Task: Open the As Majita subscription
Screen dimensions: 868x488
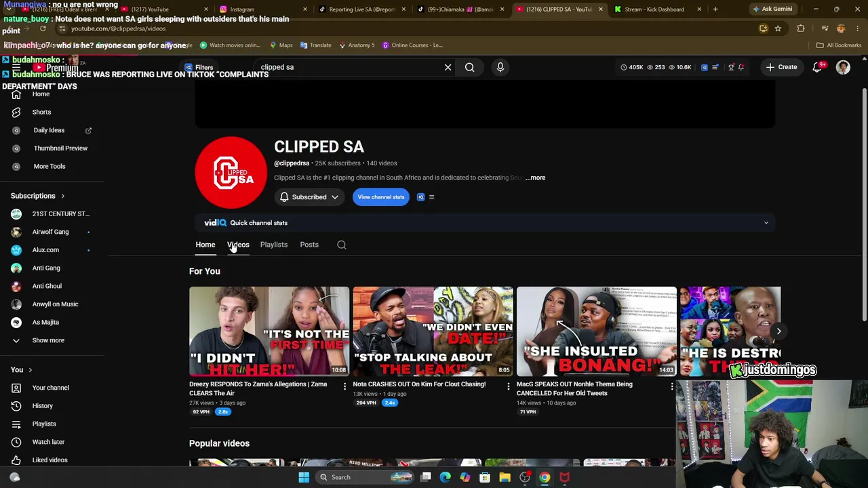Action: tap(45, 322)
